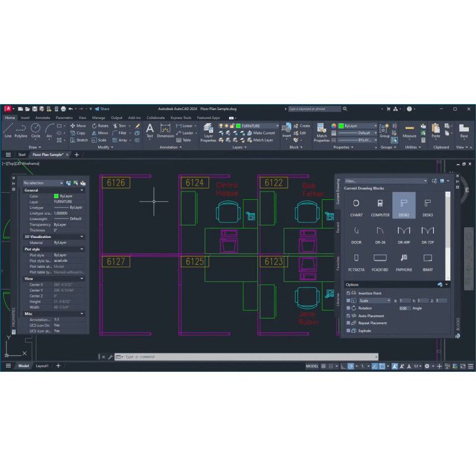
Task: Tick the Explode checkbox
Action: 349,331
